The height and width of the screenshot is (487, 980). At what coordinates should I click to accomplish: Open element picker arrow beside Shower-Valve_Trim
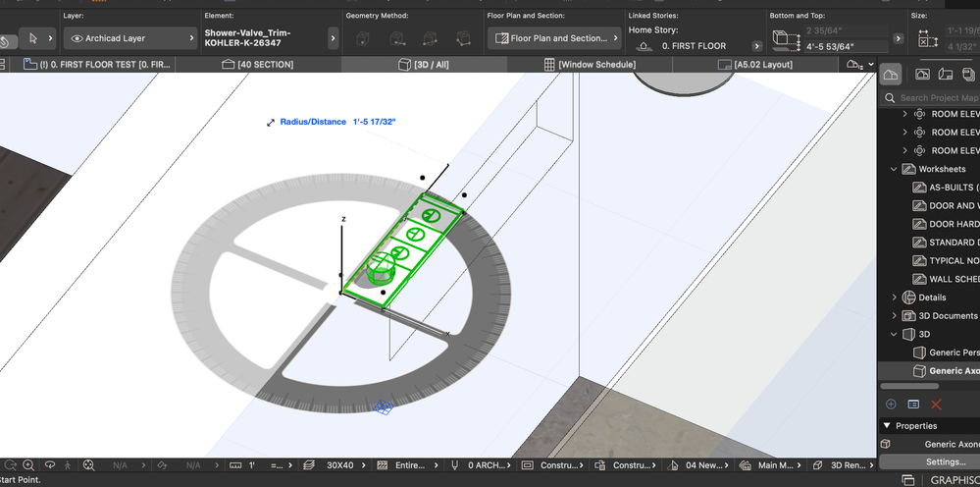(x=334, y=38)
